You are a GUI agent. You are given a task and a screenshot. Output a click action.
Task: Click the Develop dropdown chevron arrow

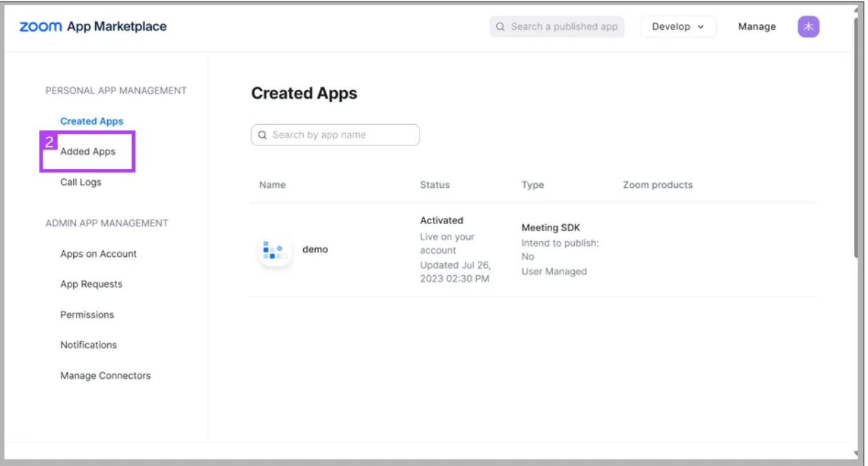pyautogui.click(x=701, y=27)
